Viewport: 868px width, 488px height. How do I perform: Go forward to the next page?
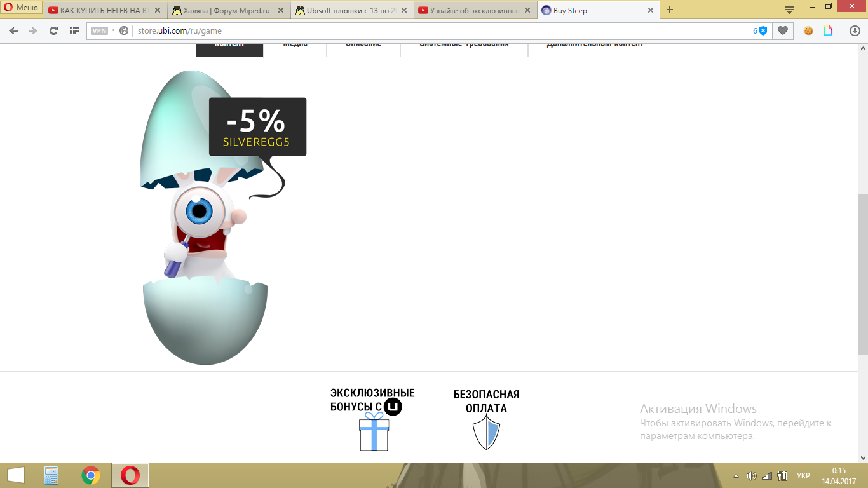click(33, 30)
